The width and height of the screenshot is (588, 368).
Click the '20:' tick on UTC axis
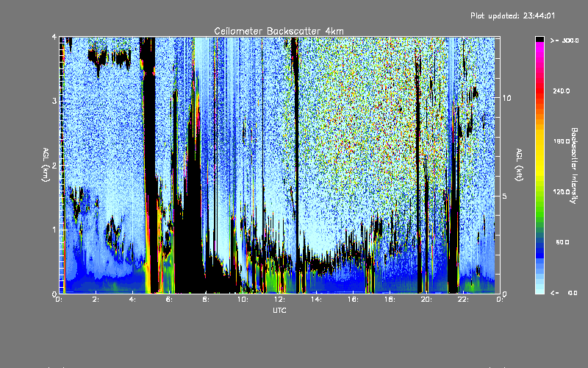[x=426, y=300]
